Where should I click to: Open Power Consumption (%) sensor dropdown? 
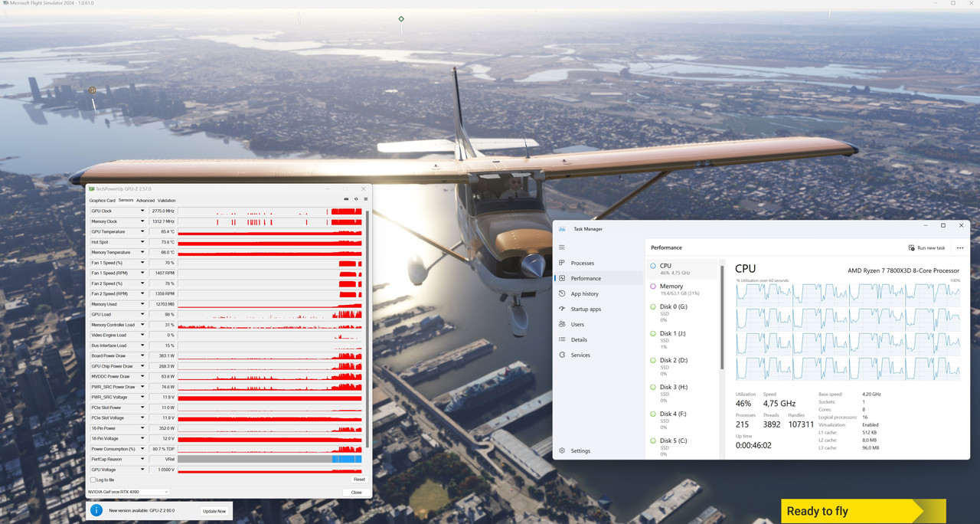coord(142,449)
